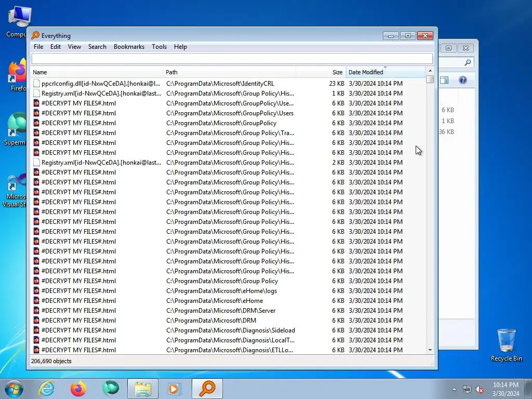Open the Firefox desktop shortcut

(x=17, y=75)
